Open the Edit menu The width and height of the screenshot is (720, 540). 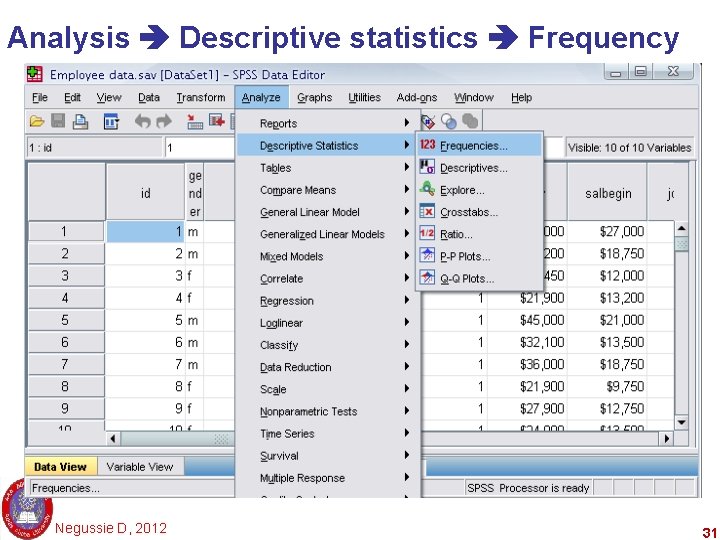click(72, 97)
